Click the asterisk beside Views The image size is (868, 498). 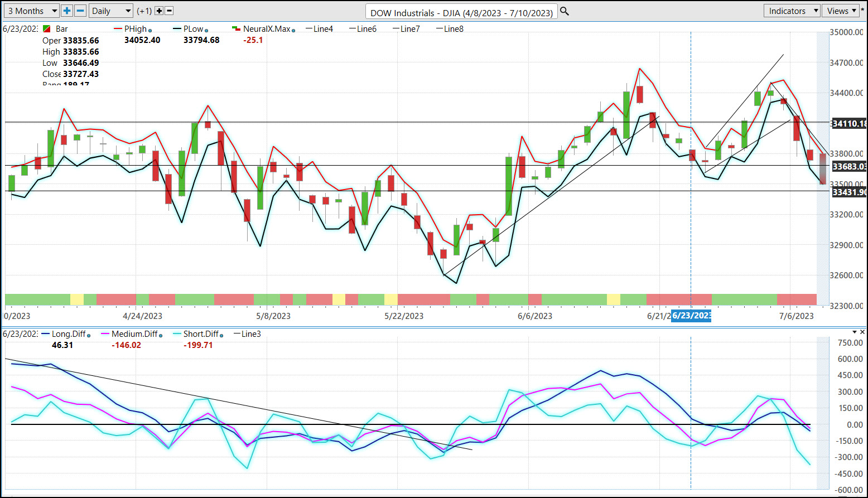[x=862, y=10]
